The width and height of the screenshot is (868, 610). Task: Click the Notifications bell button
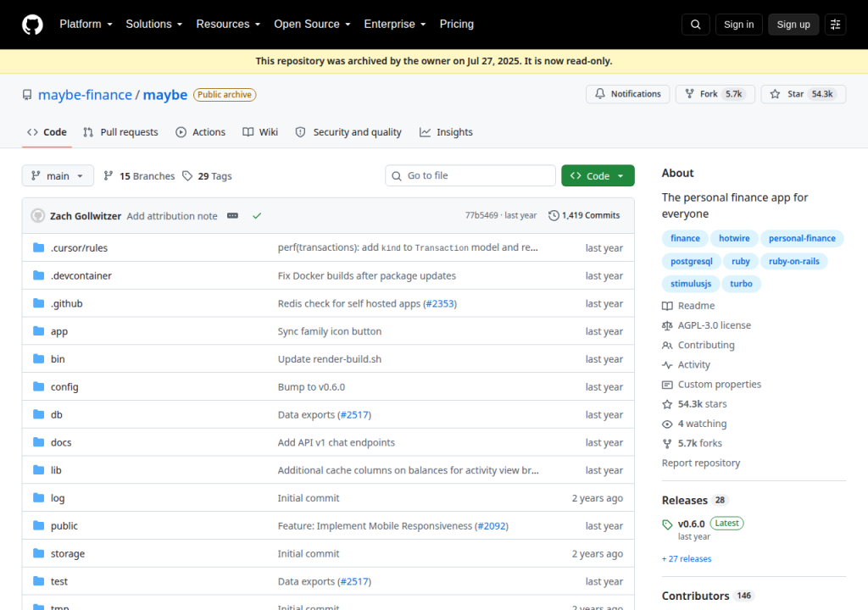[628, 94]
